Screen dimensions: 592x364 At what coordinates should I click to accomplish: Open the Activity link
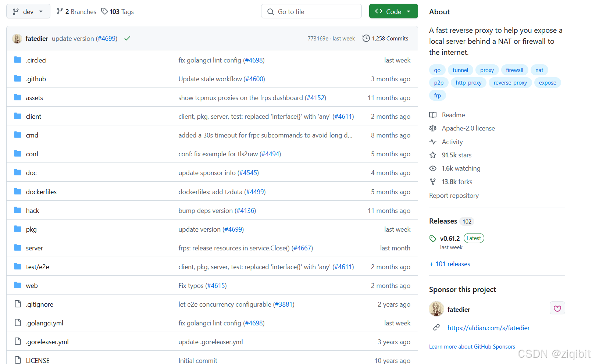[452, 142]
